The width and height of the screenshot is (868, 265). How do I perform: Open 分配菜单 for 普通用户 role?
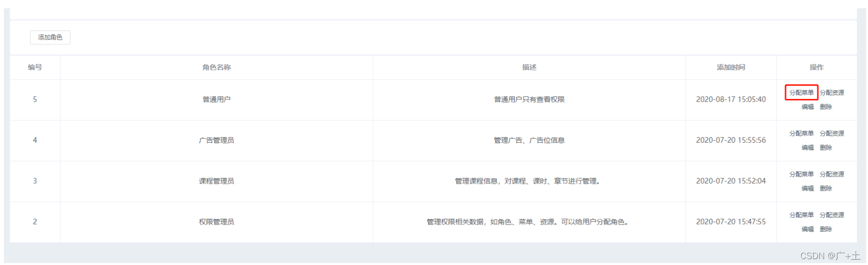tap(801, 93)
